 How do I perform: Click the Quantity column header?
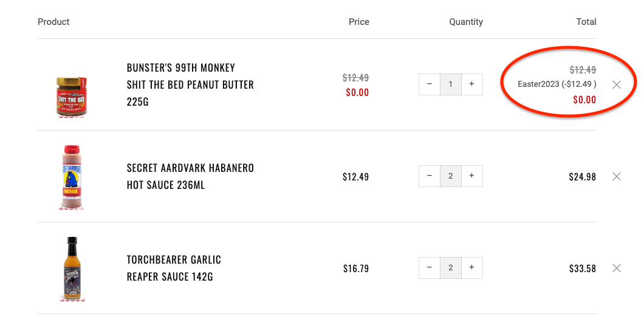[x=466, y=22]
